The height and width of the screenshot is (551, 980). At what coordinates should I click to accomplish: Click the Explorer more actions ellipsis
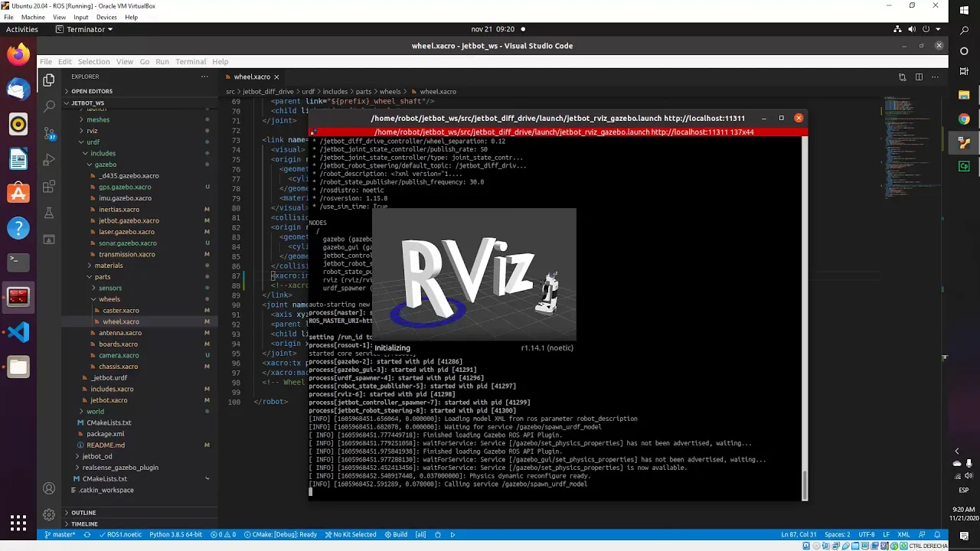coord(204,77)
